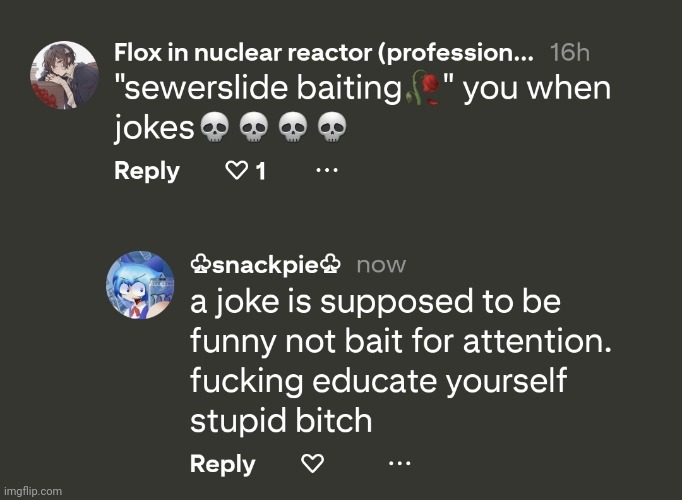Click the now timestamp next to snackpie
The image size is (682, 500).
(381, 265)
